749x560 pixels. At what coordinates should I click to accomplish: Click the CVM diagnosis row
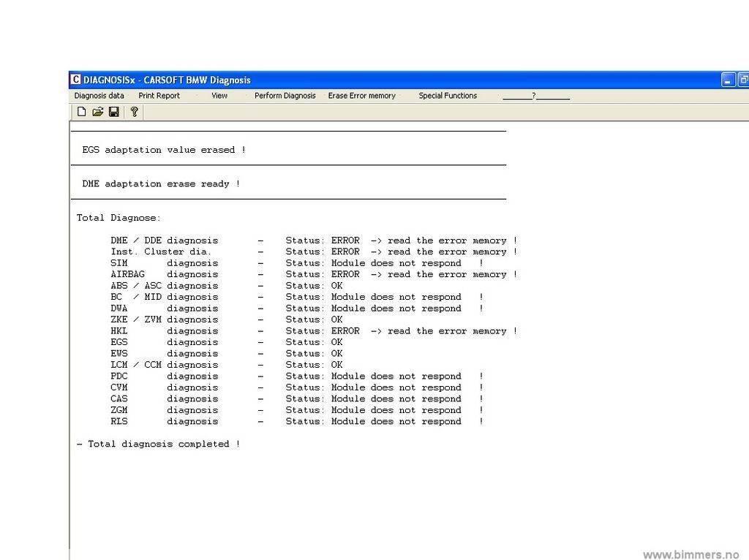coord(297,387)
